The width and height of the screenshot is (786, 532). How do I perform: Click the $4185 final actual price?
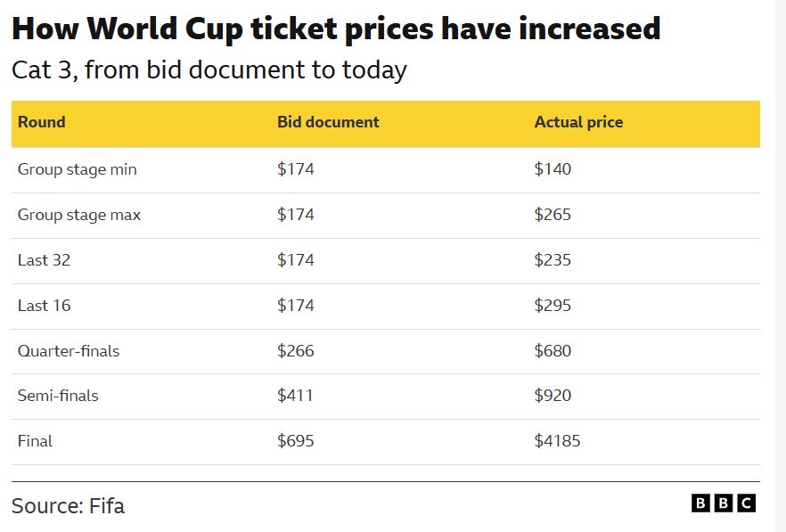[x=557, y=441]
